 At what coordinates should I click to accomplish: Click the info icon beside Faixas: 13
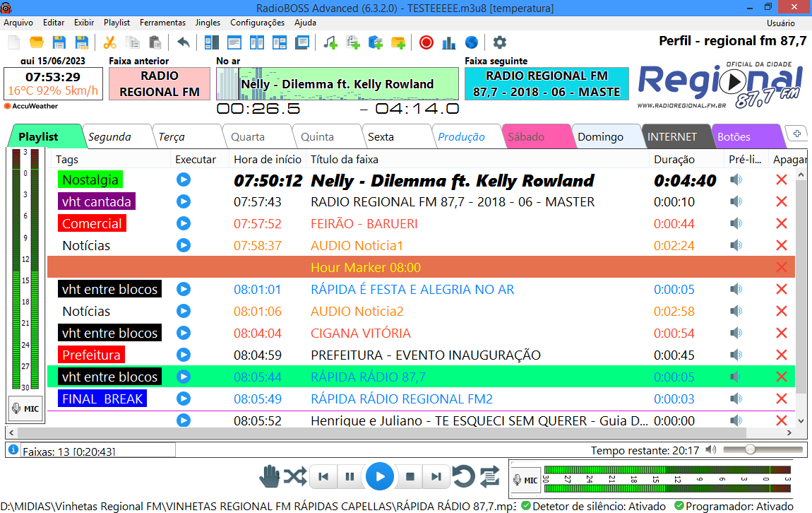coord(13,450)
